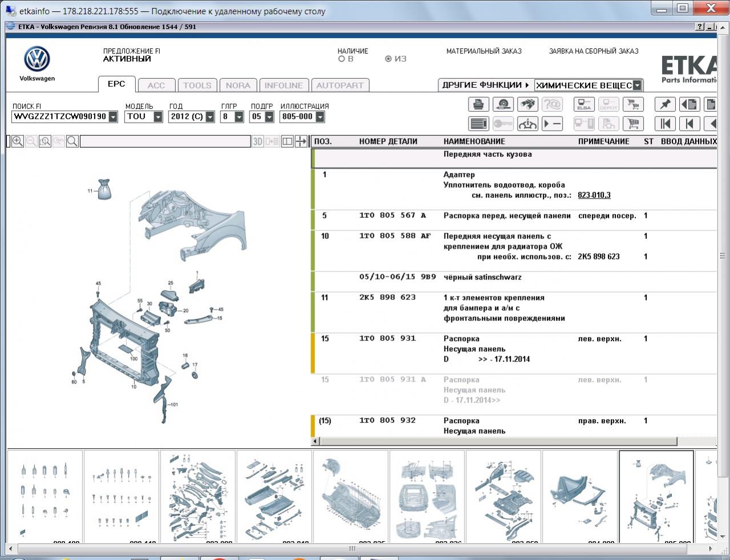Image resolution: width=730 pixels, height=560 pixels.
Task: Jump to first illustration with double-bar arrow
Action: [x=665, y=124]
